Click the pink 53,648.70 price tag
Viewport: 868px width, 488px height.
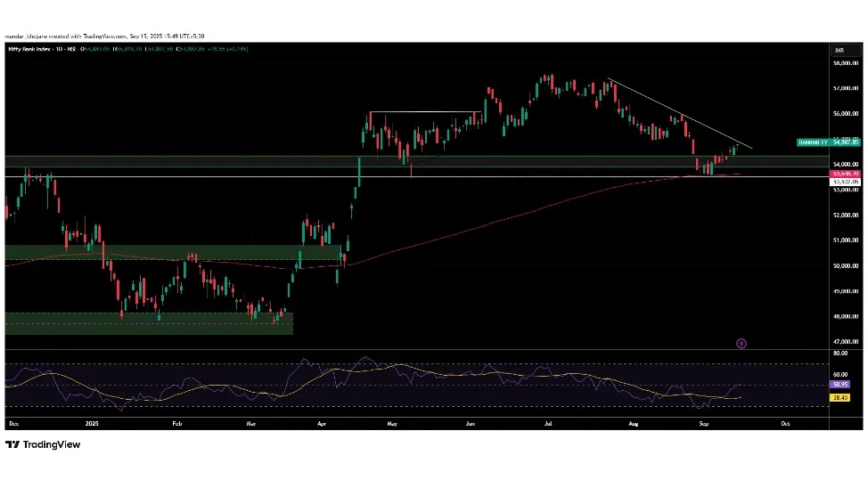(x=846, y=174)
